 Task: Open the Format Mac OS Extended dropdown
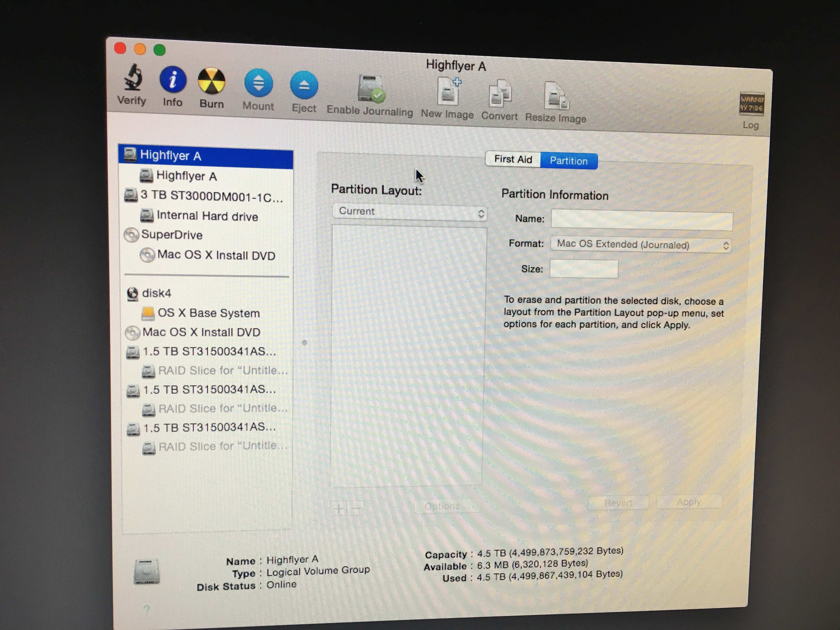(x=641, y=245)
